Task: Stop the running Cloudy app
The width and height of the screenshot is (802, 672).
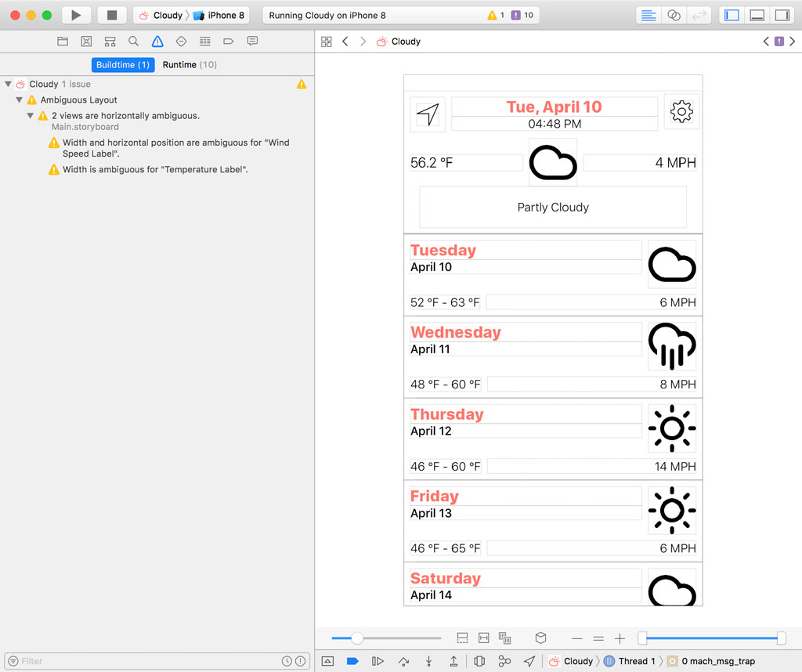Action: tap(112, 15)
